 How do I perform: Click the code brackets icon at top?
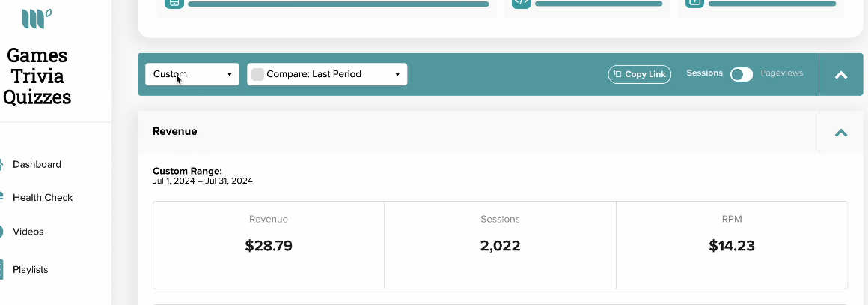coord(521,3)
